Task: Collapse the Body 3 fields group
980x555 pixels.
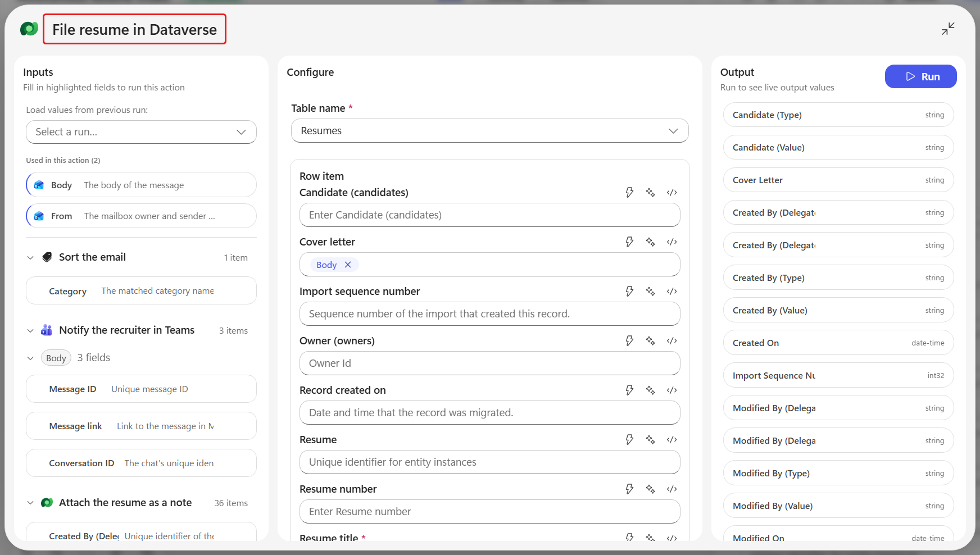Action: (x=30, y=358)
